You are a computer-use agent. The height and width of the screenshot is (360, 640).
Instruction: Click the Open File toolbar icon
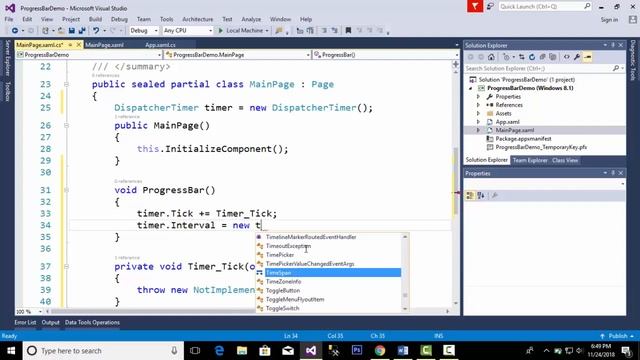61,31
